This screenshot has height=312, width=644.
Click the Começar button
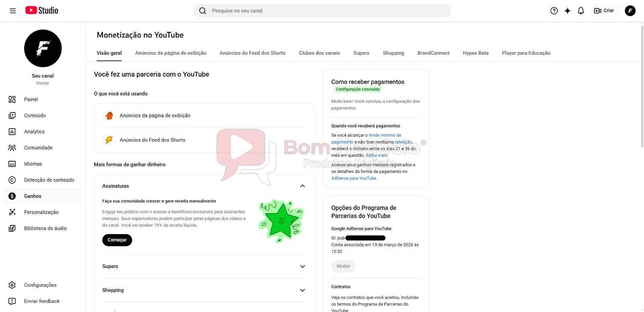tap(117, 240)
